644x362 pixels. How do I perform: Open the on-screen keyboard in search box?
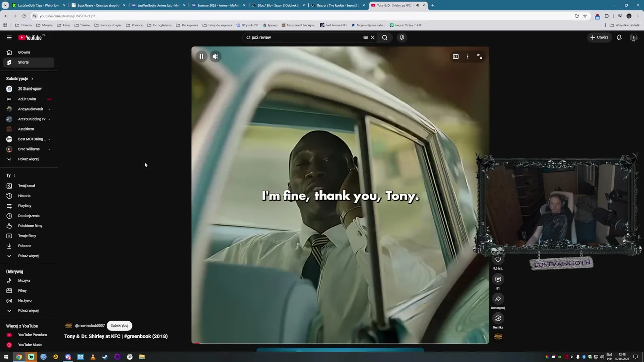click(x=366, y=37)
